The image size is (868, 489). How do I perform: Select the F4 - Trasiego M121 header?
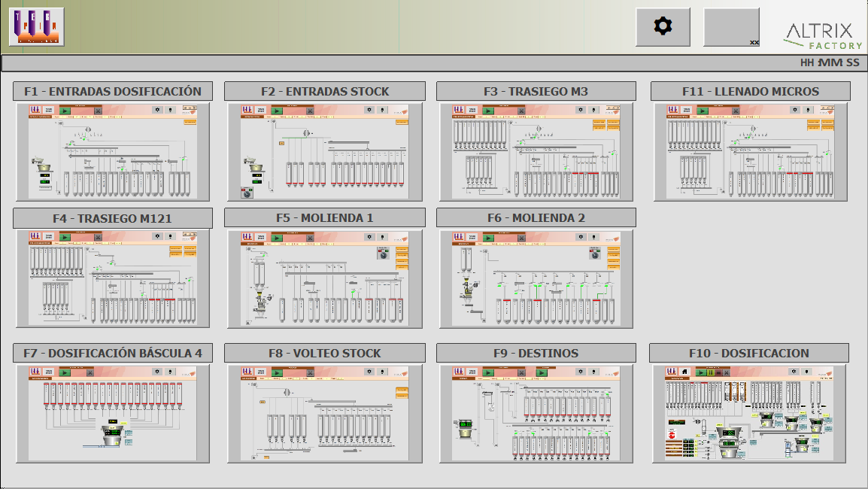[113, 217]
